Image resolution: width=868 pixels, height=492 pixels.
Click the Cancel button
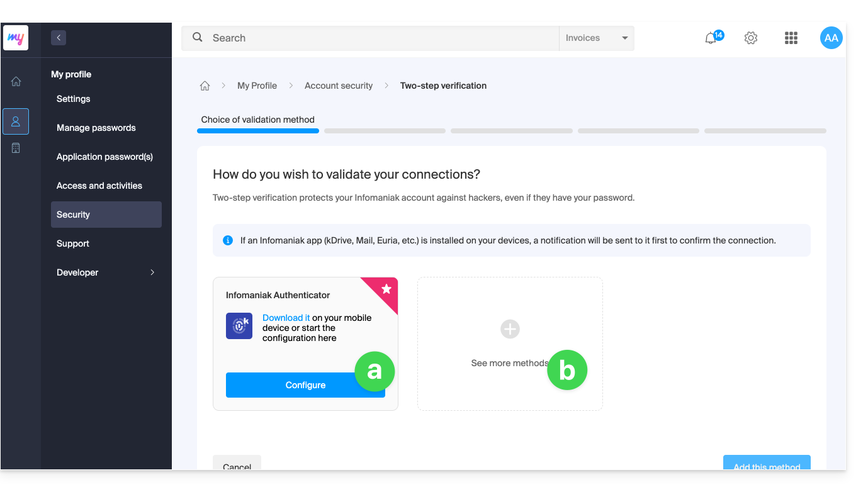click(237, 462)
